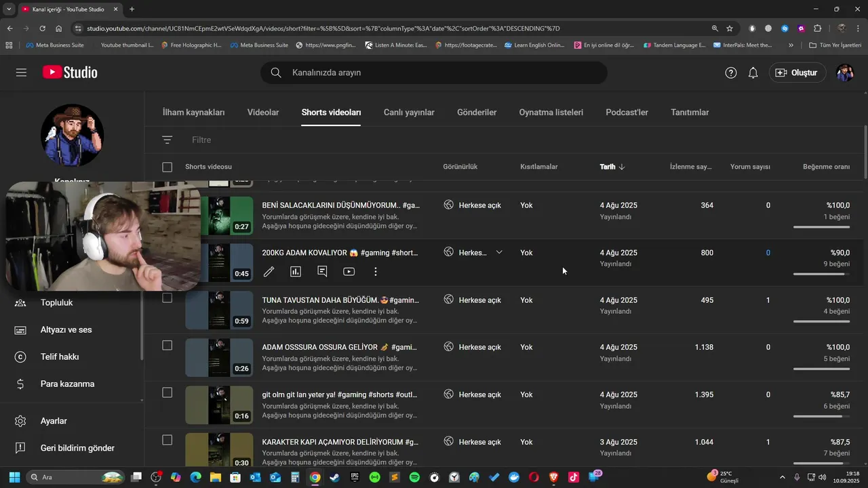Image resolution: width=868 pixels, height=488 pixels.
Task: Open the help question mark icon
Action: pos(731,73)
